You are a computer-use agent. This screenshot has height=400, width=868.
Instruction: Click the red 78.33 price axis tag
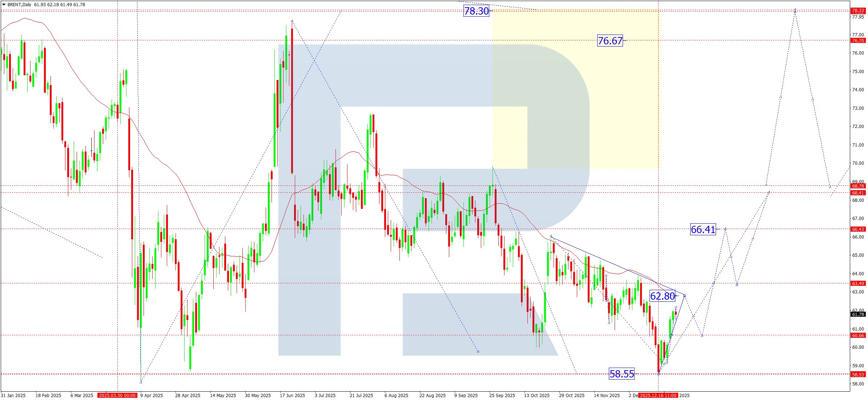pyautogui.click(x=858, y=11)
